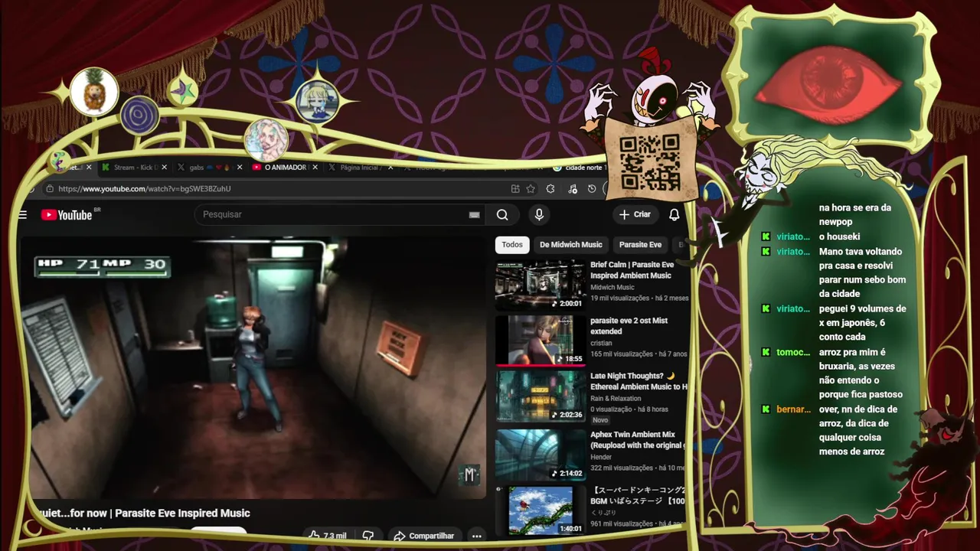Go to the YouTube home logo

[x=67, y=215]
